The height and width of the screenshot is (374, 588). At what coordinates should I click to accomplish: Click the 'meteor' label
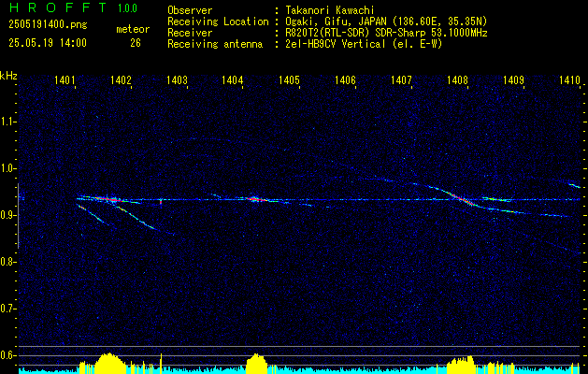133,29
